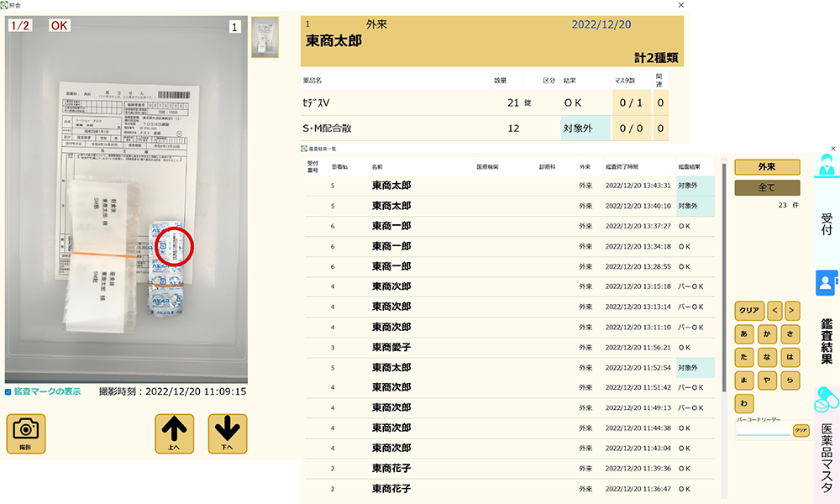Screen dimensions: 840x504
Task: Select the な kana filter key
Action: (x=767, y=357)
